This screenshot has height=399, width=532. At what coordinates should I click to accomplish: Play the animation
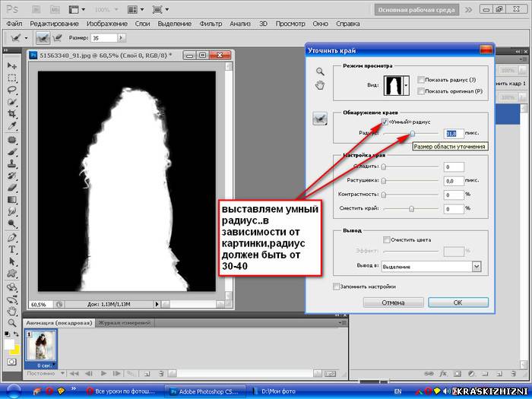coord(103,374)
